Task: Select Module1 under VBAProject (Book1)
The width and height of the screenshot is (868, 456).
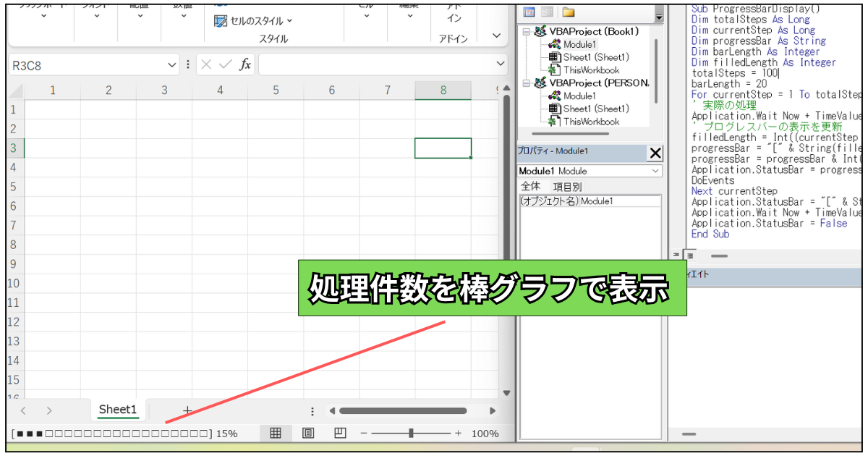Action: pos(579,44)
